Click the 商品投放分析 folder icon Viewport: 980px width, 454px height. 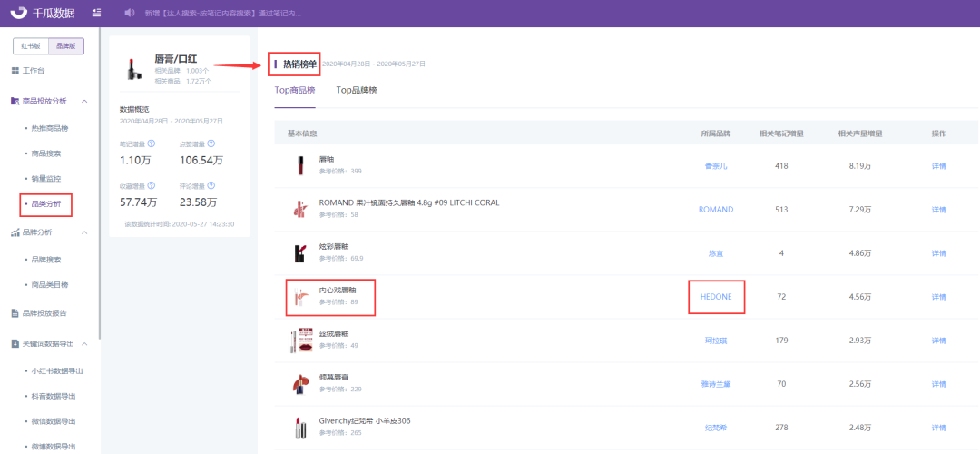tap(15, 101)
